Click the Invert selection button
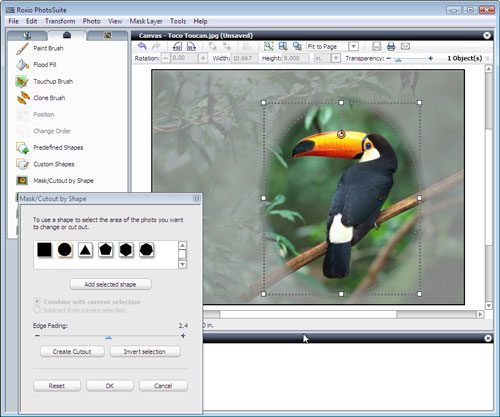Image resolution: width=500 pixels, height=417 pixels. (145, 352)
